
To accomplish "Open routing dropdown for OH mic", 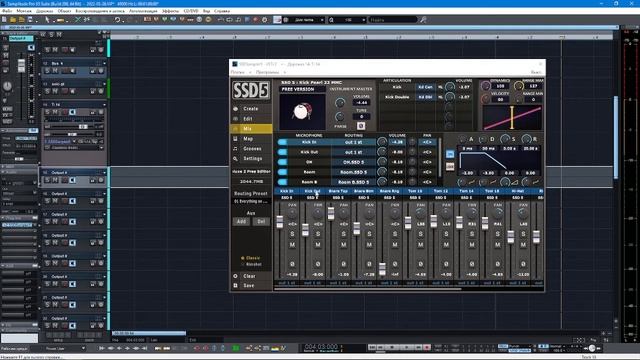I will click(353, 162).
